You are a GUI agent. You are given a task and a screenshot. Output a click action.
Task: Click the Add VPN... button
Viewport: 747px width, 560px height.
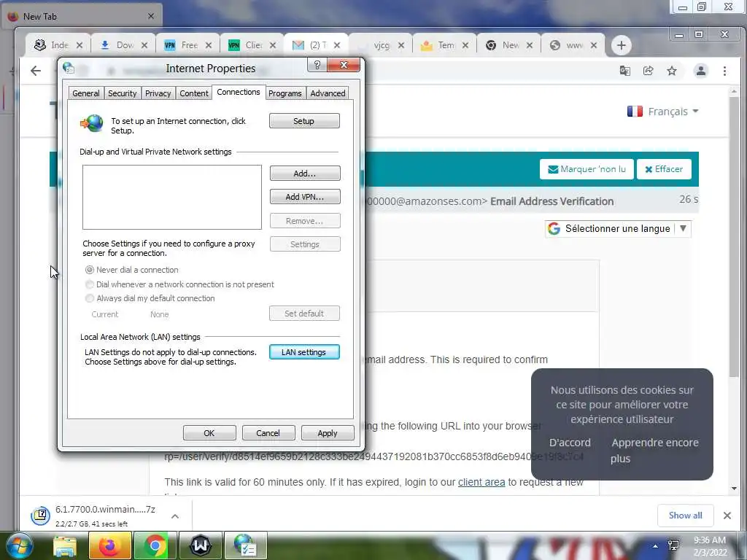(x=305, y=197)
